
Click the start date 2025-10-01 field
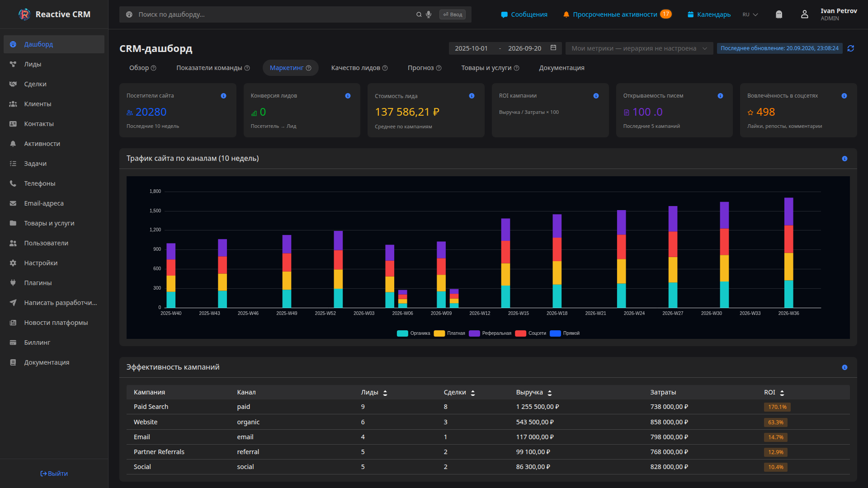point(471,48)
